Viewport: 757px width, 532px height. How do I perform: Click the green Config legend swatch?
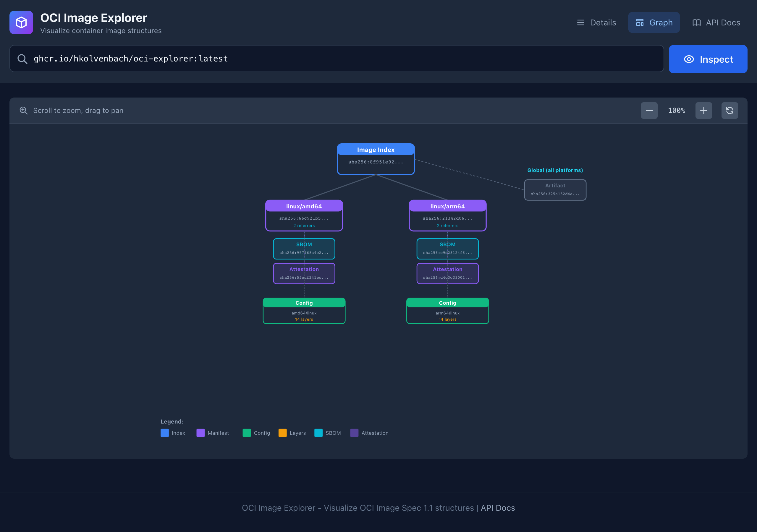(x=247, y=433)
